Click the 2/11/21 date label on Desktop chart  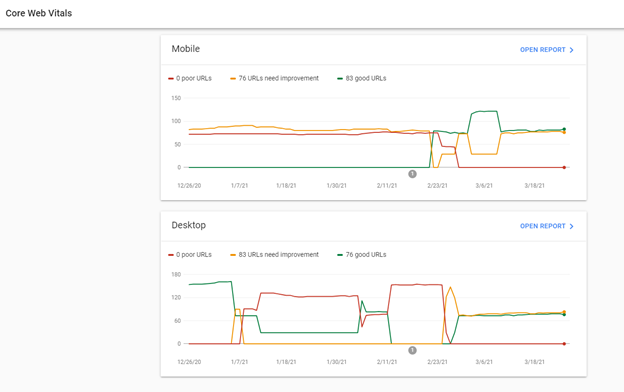387,362
